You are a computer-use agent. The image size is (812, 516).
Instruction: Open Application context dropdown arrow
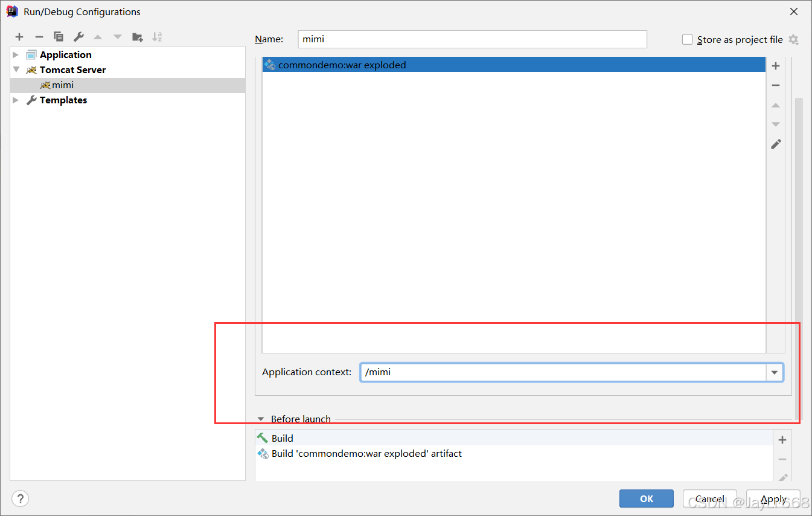pos(775,372)
